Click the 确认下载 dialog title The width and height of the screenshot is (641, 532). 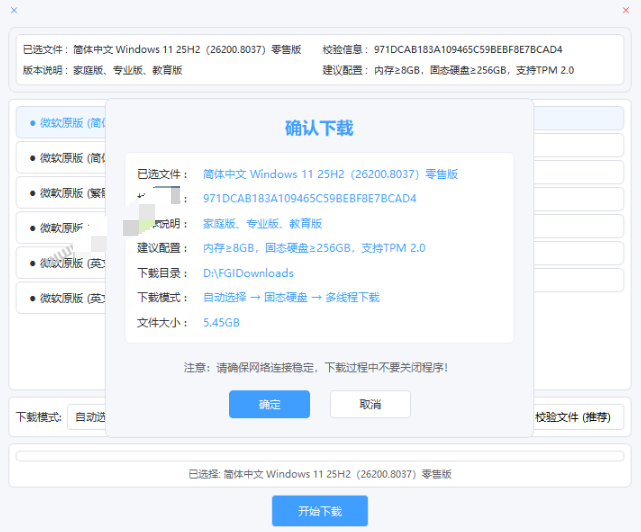tap(319, 128)
